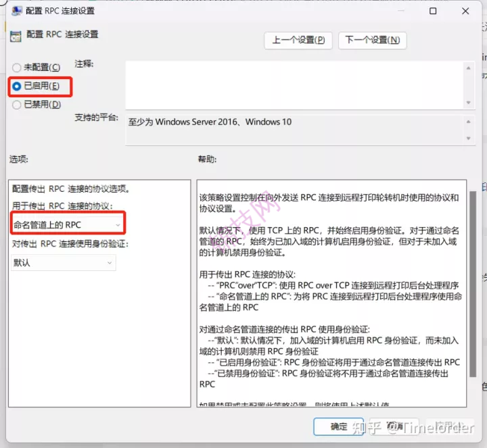Click the 帮助: label
Viewport: 487px width, 448px height.
point(208,159)
